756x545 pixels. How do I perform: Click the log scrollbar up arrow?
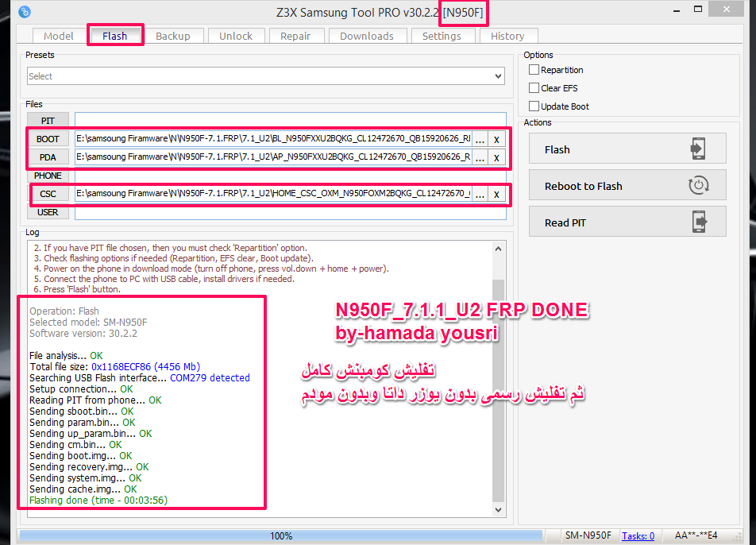499,249
